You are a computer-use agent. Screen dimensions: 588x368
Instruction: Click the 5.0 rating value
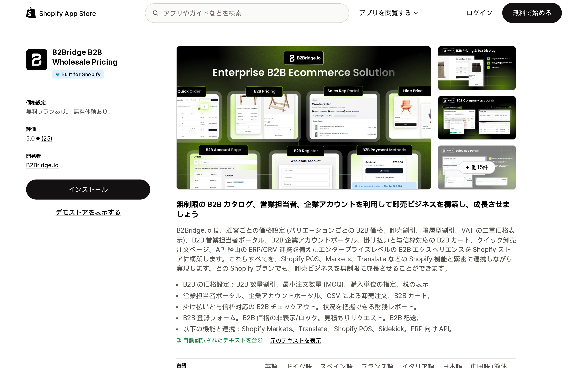point(30,138)
